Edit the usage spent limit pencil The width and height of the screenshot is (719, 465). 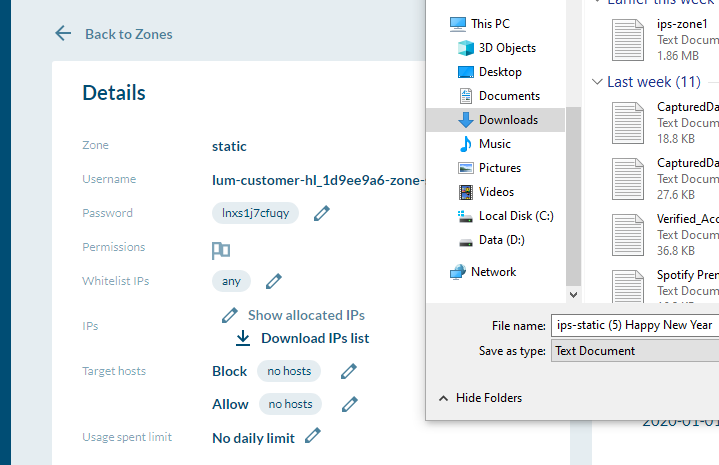(313, 436)
